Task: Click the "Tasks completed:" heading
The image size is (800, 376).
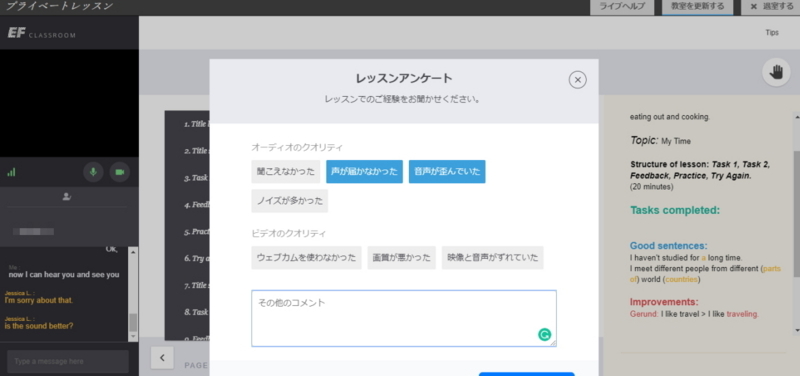Action: coord(675,210)
